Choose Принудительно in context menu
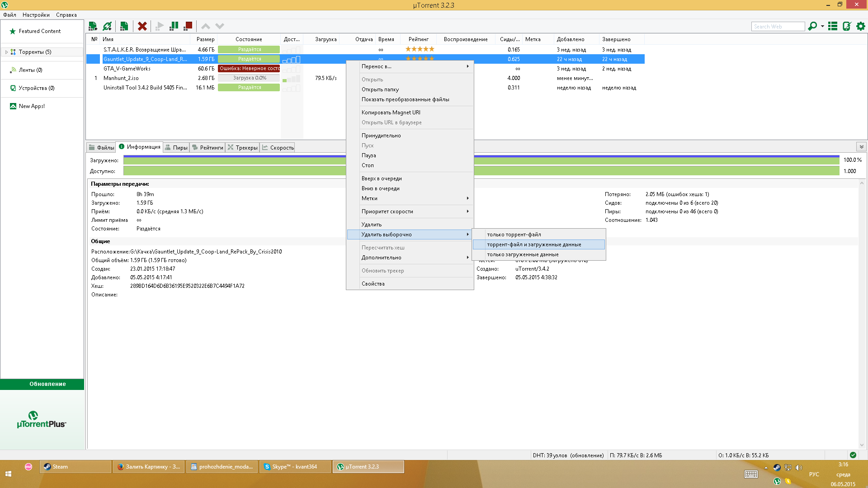This screenshot has height=488, width=868. click(x=410, y=136)
